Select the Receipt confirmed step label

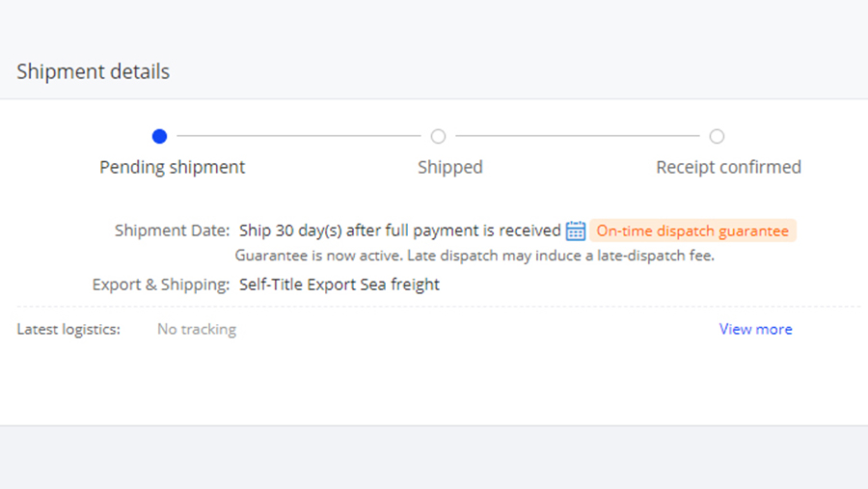click(728, 167)
